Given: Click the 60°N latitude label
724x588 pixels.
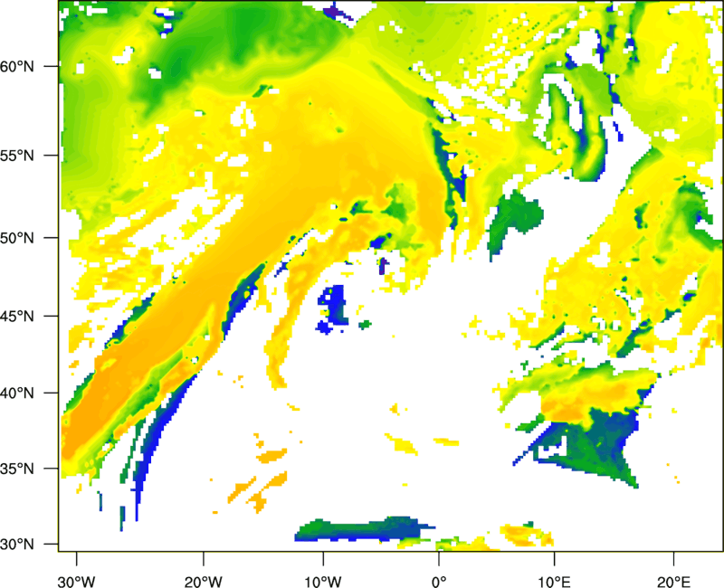Looking at the screenshot, I should click(17, 67).
